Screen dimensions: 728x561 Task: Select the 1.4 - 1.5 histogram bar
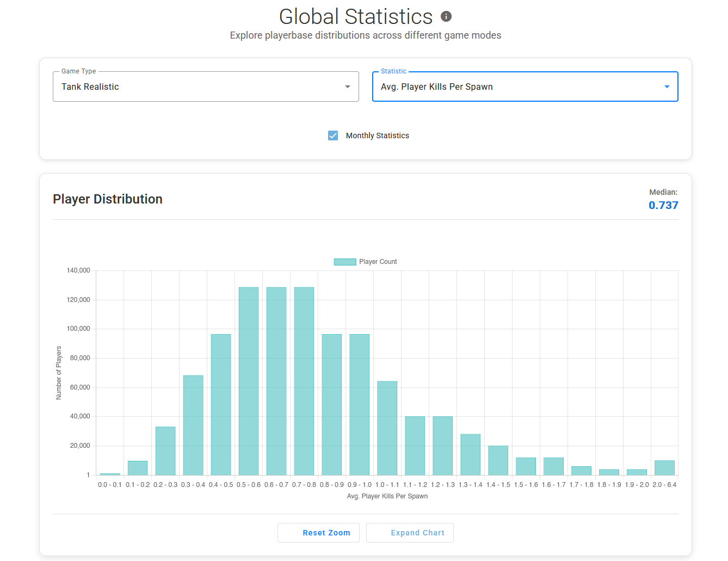498,460
